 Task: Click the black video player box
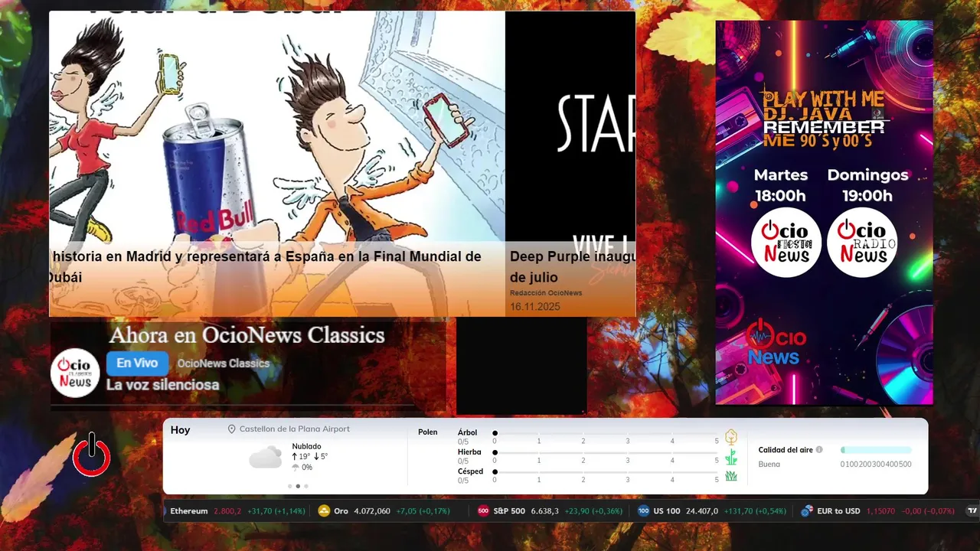(521, 366)
